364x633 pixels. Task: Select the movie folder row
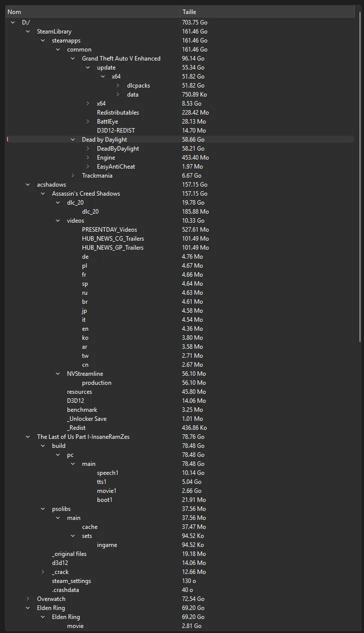pyautogui.click(x=180, y=626)
